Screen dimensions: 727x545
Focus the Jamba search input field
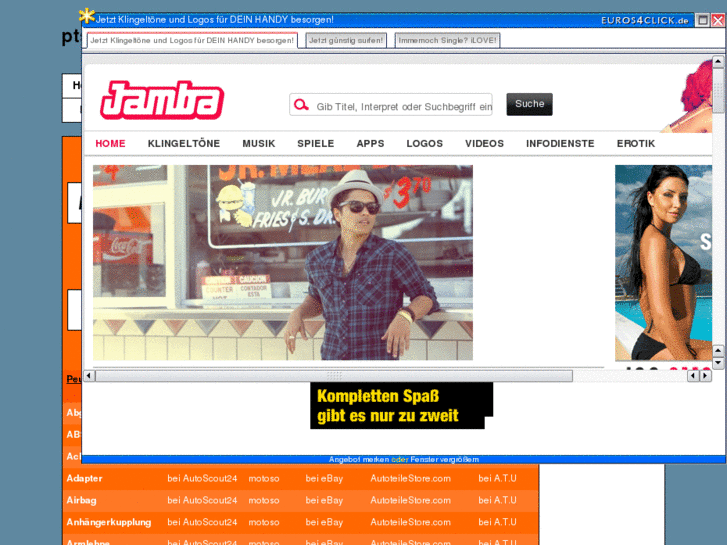tap(391, 105)
